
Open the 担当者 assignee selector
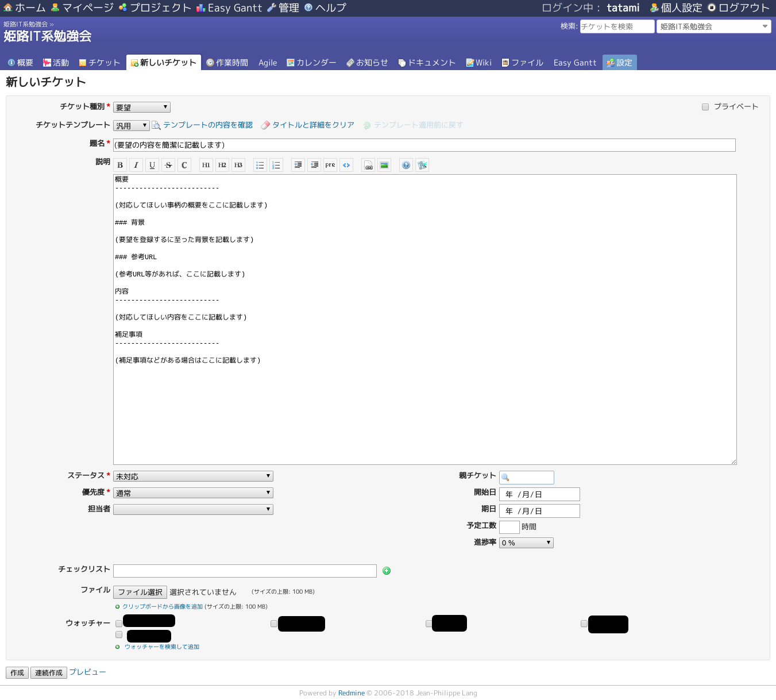click(x=193, y=509)
